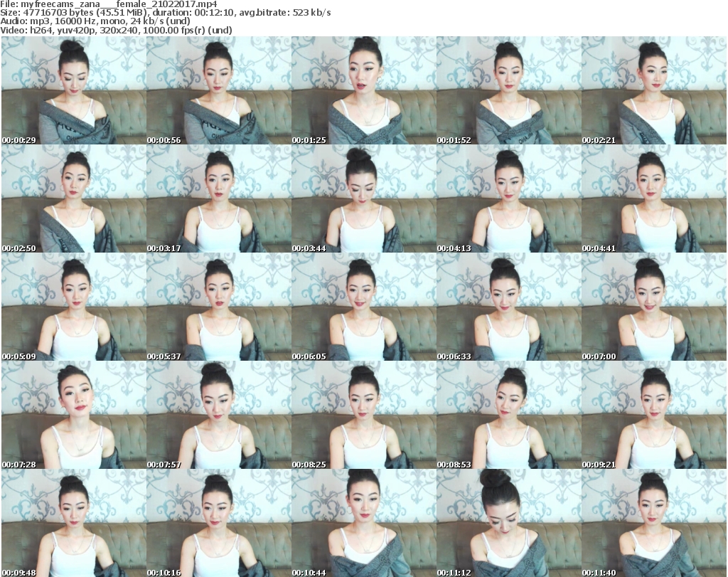
Task: Select the thumbnail at 00:09:21
Action: (x=654, y=415)
